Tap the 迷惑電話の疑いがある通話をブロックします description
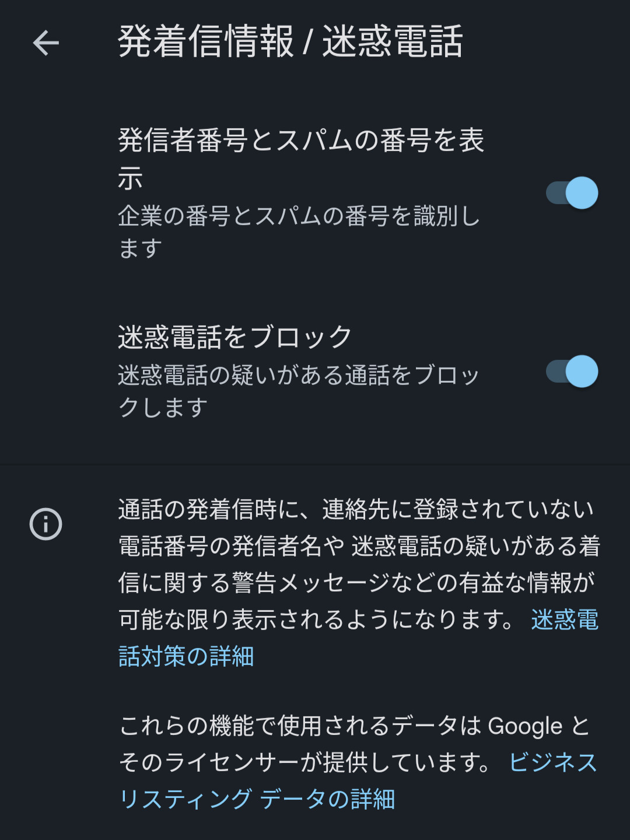This screenshot has width=630, height=840. 299,376
